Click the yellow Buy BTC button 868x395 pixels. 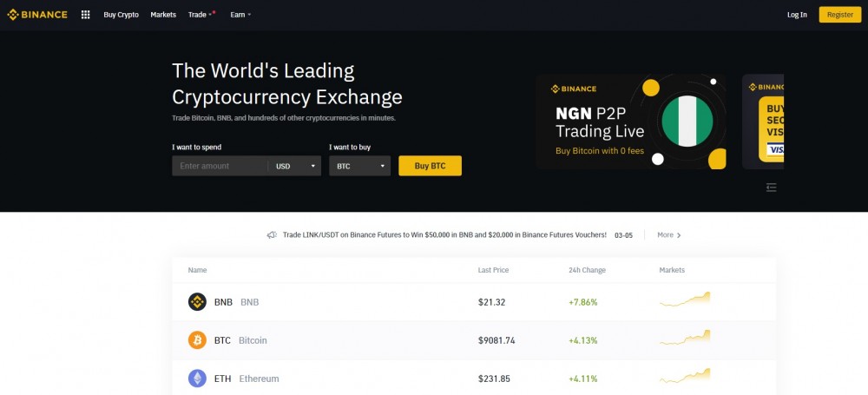(x=431, y=166)
